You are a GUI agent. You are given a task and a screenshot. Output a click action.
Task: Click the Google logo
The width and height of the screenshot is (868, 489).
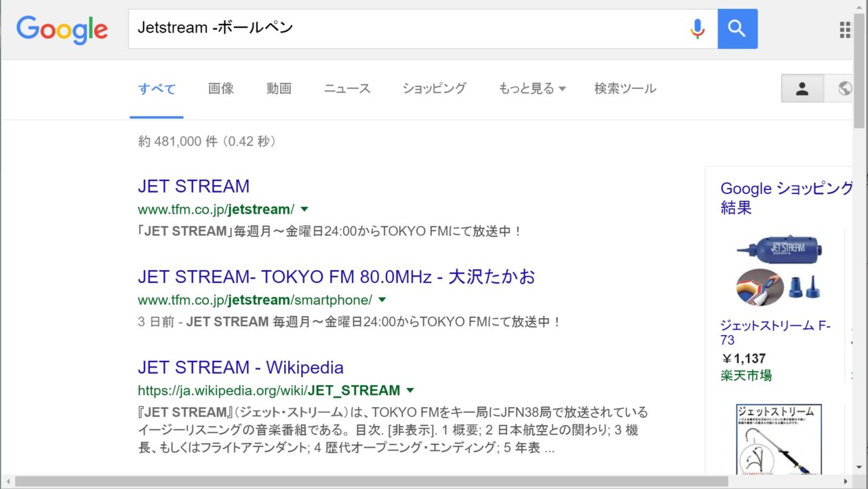click(x=62, y=29)
